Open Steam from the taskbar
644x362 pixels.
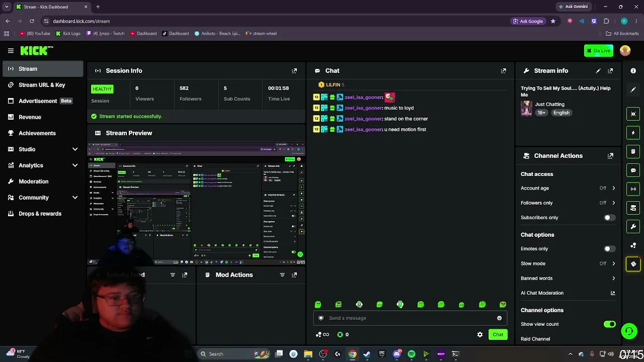[x=367, y=354]
